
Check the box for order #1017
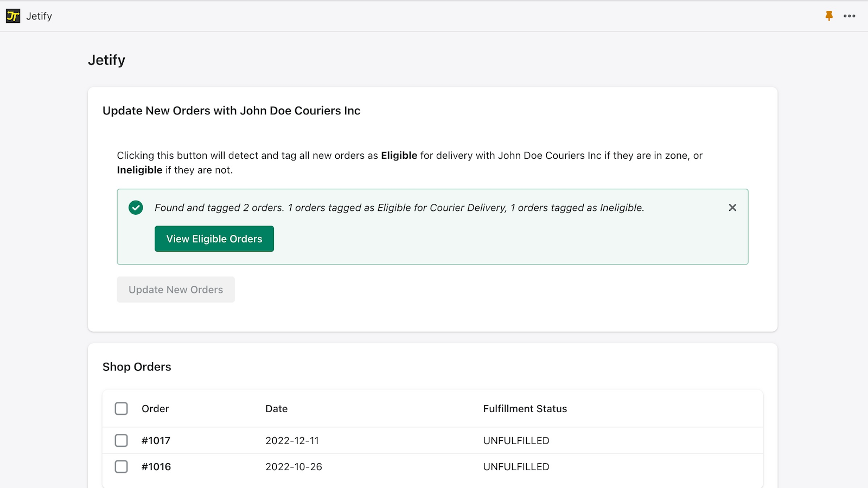tap(122, 440)
